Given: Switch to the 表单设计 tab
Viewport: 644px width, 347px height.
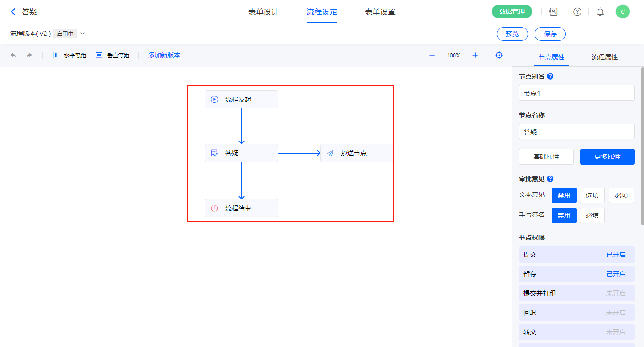Looking at the screenshot, I should (x=264, y=12).
